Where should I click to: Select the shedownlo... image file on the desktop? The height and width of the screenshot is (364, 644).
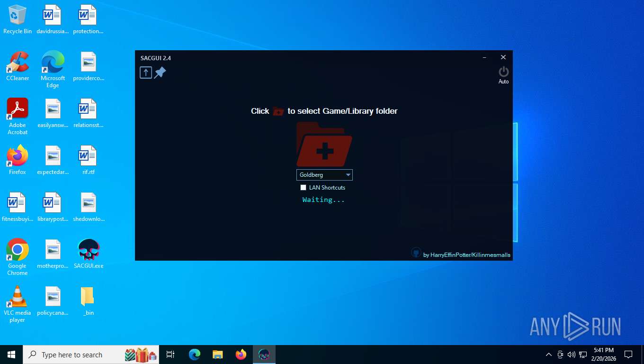coord(89,207)
